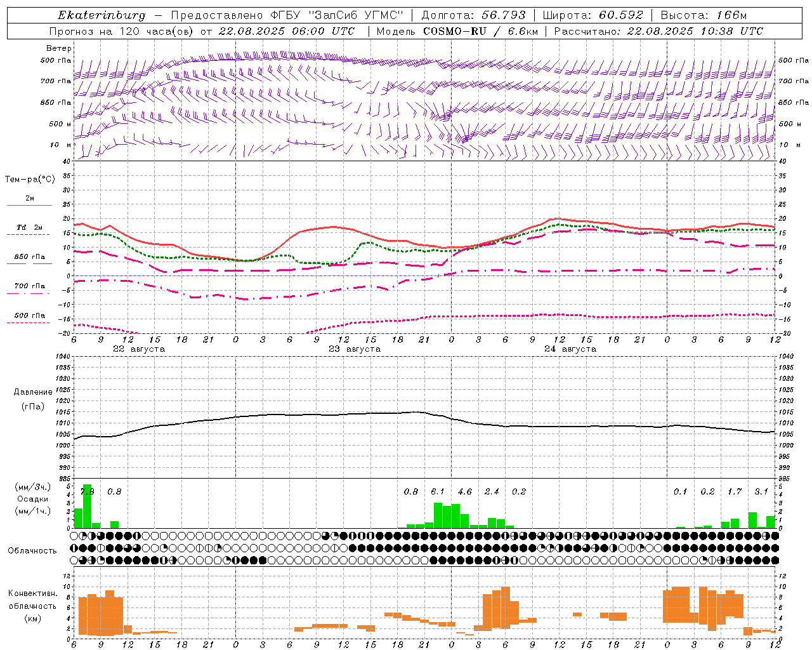The height and width of the screenshot is (650, 812).
Task: Select the '1.7' precipitation total value
Action: pyautogui.click(x=735, y=491)
